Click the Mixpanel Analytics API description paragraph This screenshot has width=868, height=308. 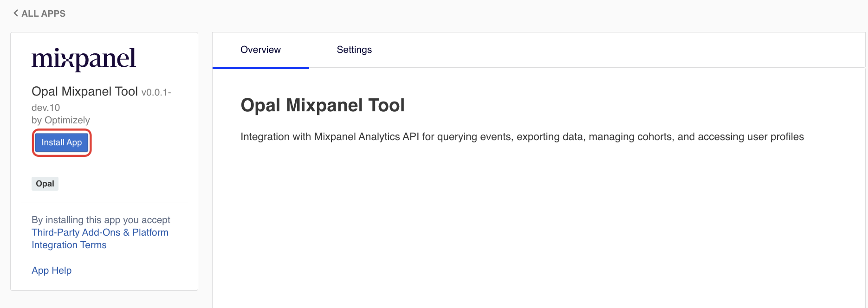point(522,137)
